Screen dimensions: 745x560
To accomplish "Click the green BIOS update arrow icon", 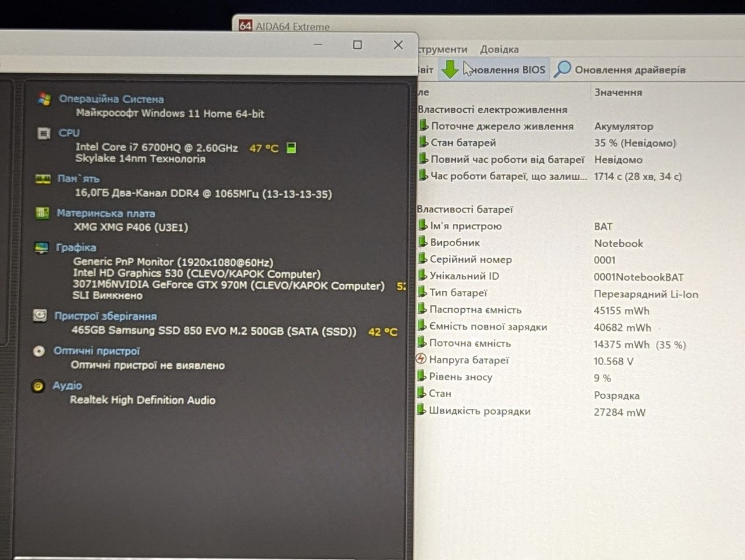I will point(450,69).
